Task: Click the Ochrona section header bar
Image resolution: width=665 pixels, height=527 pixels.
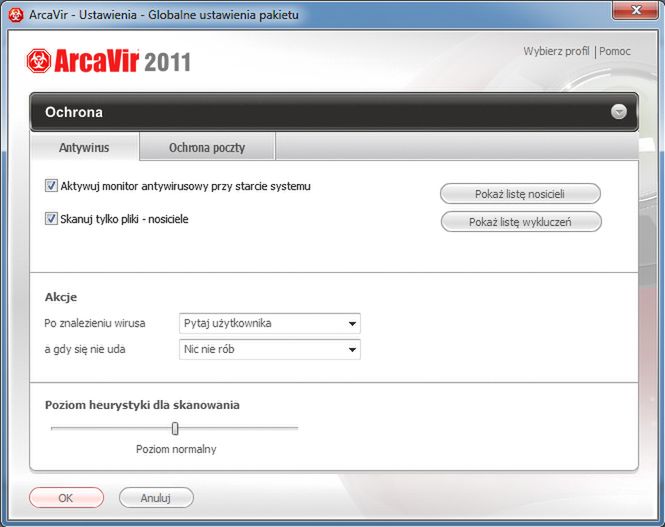Action: [x=334, y=112]
